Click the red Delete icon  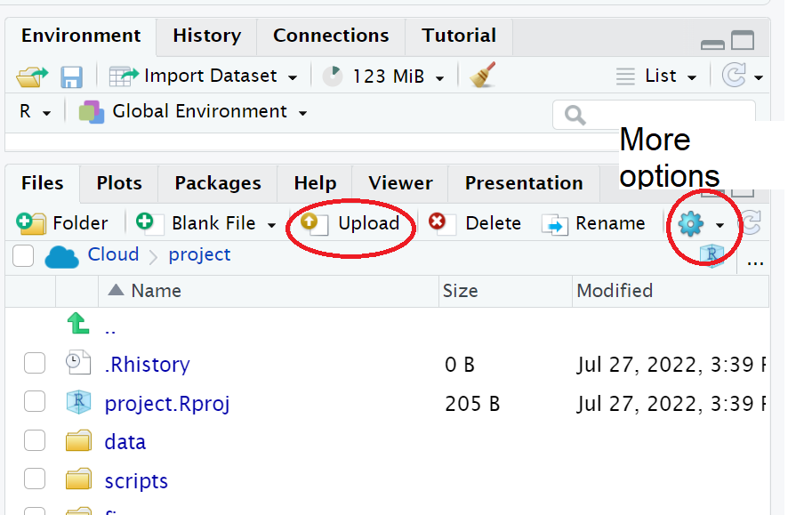pos(438,222)
